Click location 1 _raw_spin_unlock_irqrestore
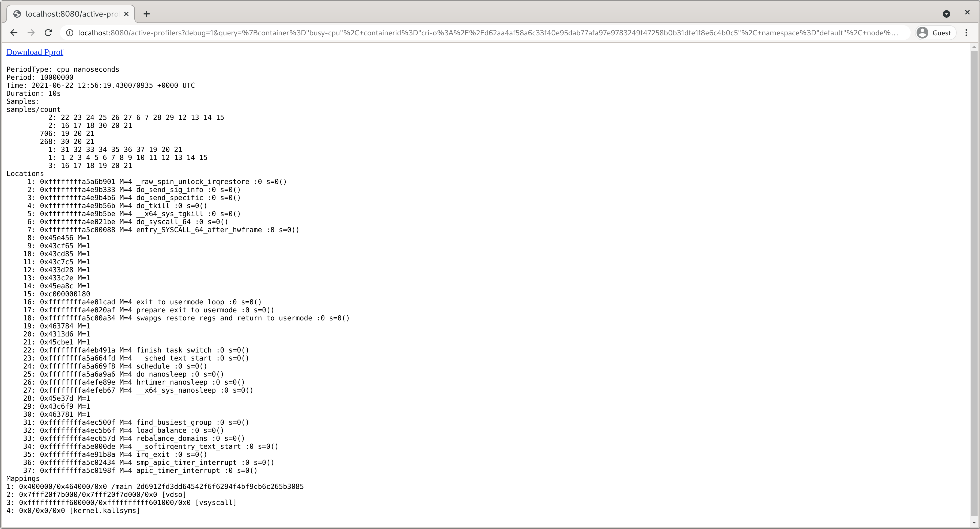 157,182
